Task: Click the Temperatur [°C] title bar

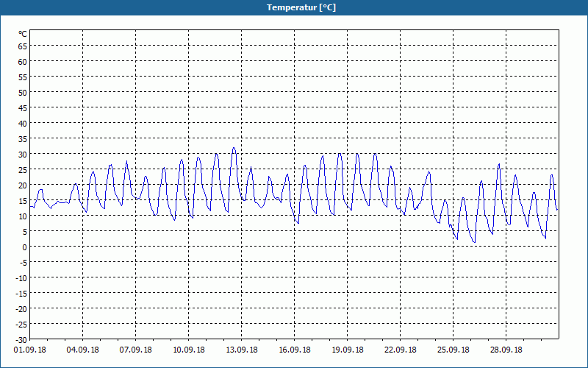Action: point(294,7)
